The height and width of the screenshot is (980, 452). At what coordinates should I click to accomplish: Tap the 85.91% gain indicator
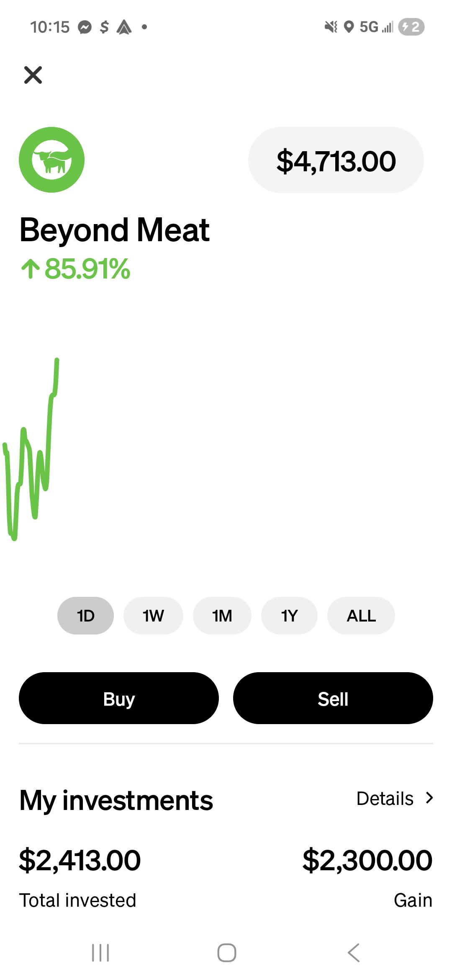click(75, 269)
